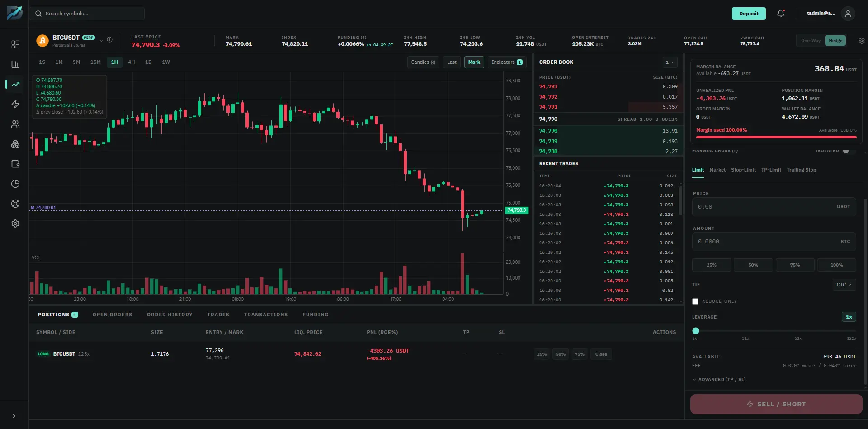Screen dimensions: 868x429
Task: Open the support lifebuoy sidebar icon
Action: pos(15,204)
